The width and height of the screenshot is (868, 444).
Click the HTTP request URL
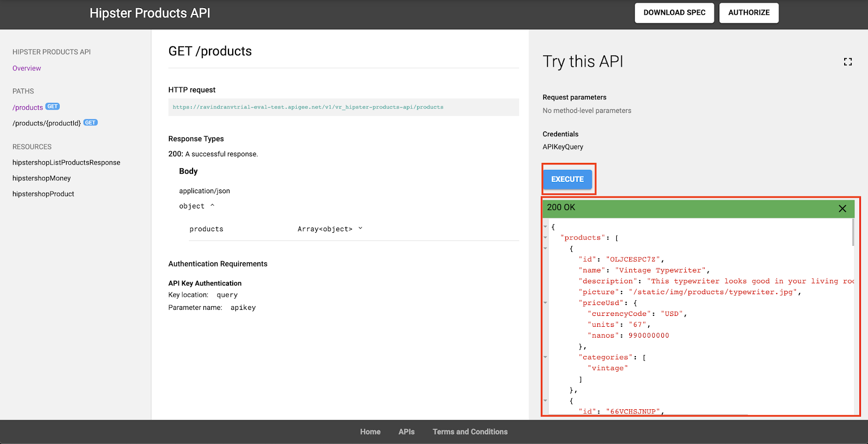pos(308,107)
